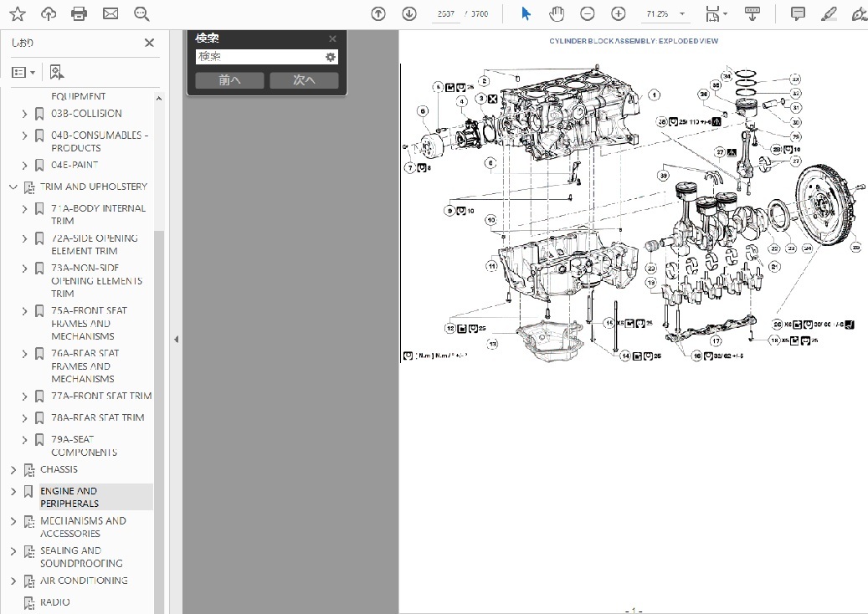Open 73A-NON-SIDE OPENING ELEMENTS TRIM bookmark

pyautogui.click(x=97, y=280)
